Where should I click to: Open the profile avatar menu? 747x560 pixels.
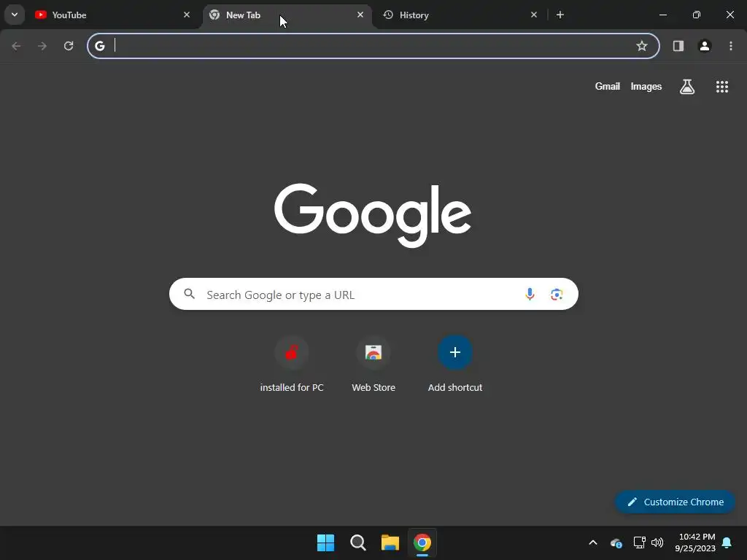705,46
